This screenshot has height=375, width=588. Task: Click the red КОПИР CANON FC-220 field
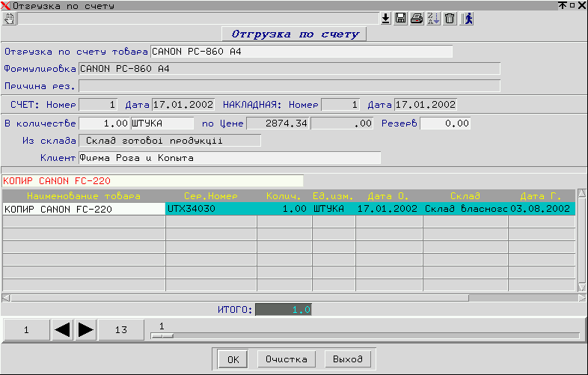tap(153, 181)
